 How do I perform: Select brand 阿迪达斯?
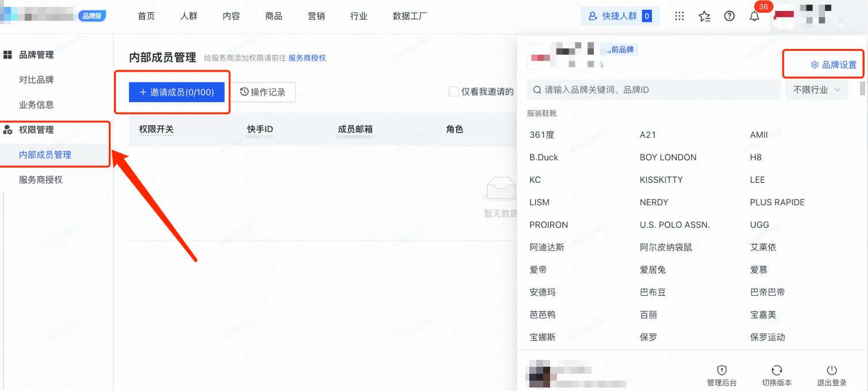(547, 247)
